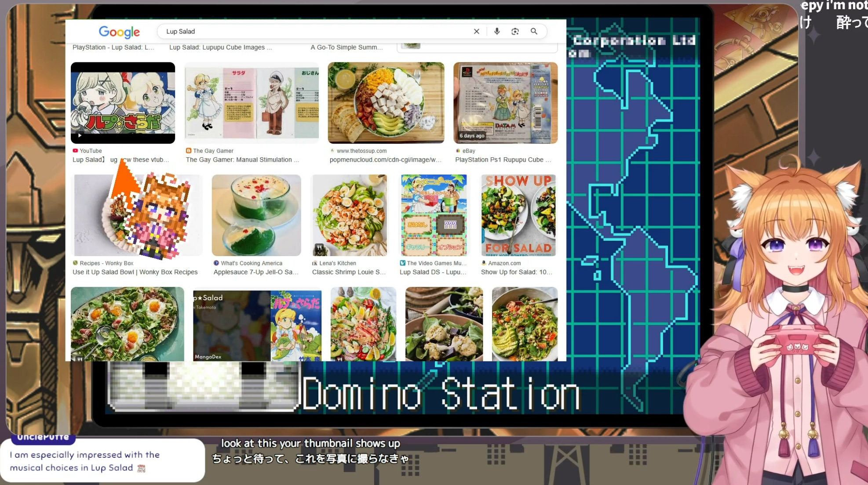This screenshot has width=868, height=485.
Task: Click the eBay source favicon
Action: 458,151
